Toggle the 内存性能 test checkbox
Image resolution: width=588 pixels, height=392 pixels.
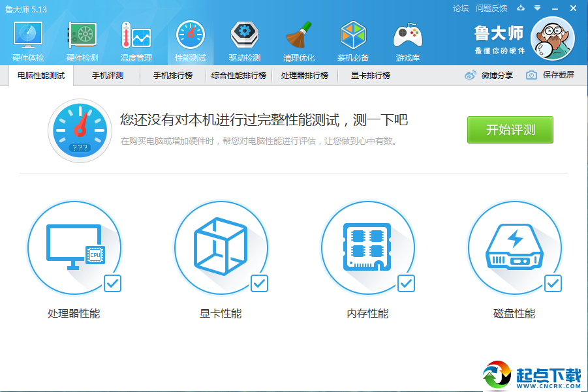407,284
